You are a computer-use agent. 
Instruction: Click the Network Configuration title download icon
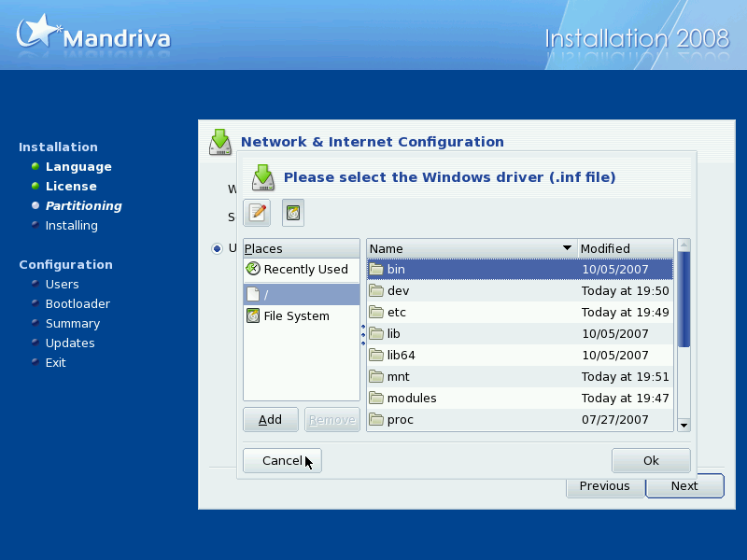tap(220, 142)
